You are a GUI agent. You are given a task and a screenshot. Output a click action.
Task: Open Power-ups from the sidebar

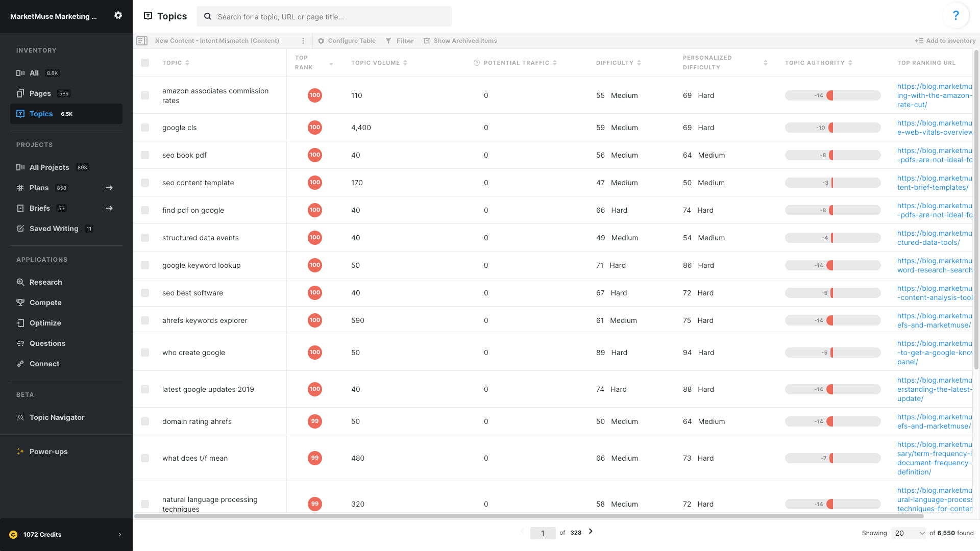(48, 451)
